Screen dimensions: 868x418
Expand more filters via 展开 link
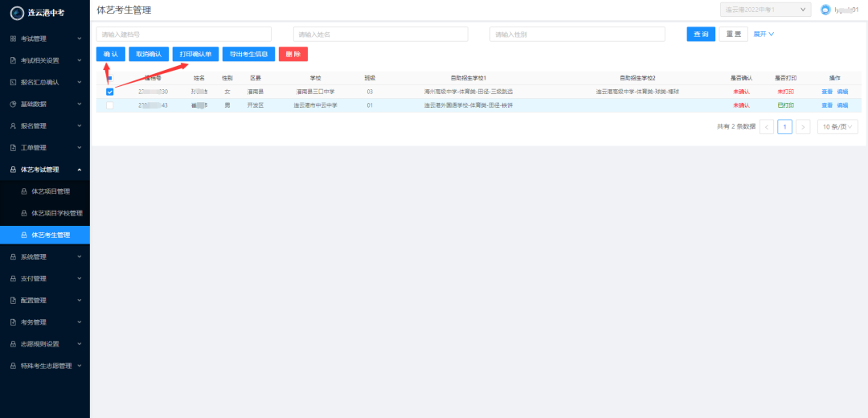(x=764, y=34)
